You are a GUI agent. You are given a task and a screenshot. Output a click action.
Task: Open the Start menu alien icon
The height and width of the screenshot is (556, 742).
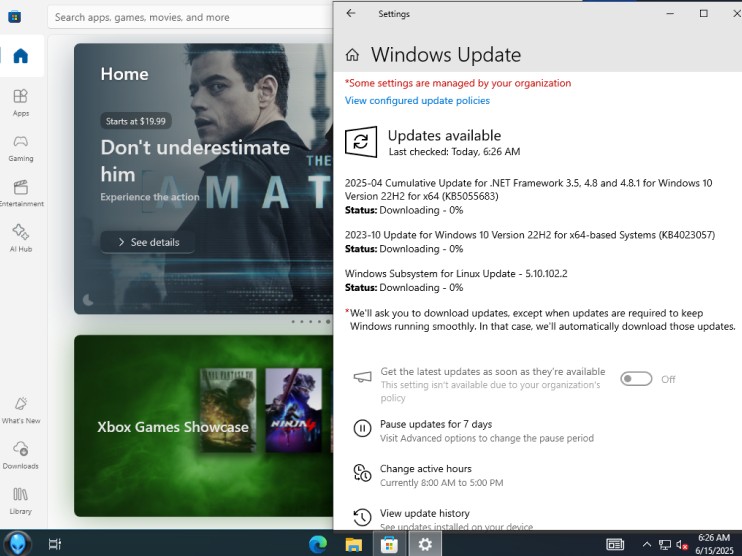point(18,543)
